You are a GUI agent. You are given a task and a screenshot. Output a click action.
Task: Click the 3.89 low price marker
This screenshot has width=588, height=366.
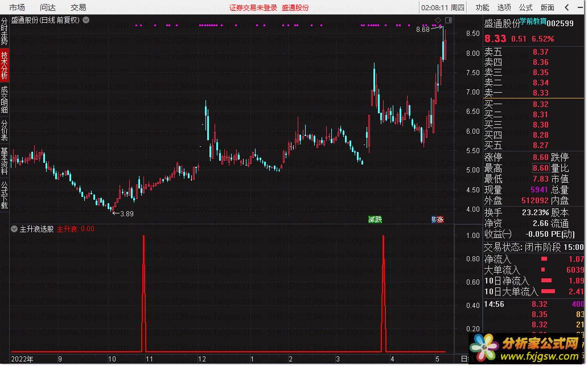click(127, 214)
